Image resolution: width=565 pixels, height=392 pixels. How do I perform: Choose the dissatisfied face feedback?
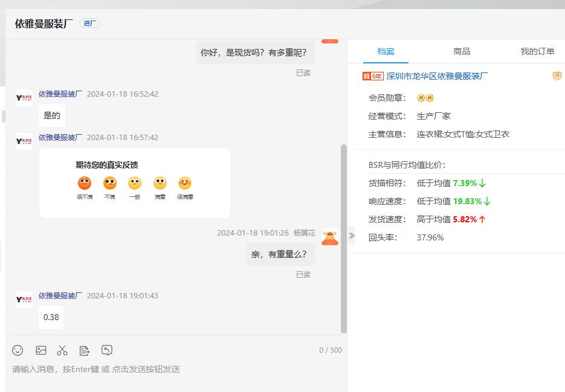(110, 183)
